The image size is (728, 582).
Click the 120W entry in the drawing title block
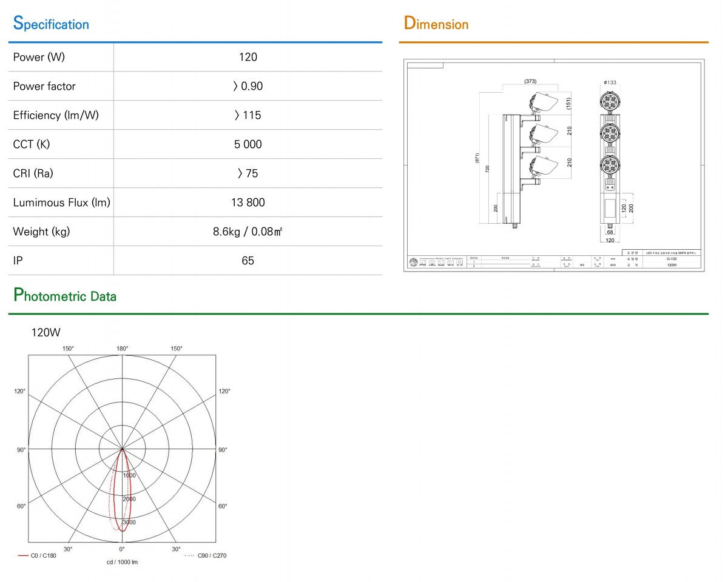point(672,265)
